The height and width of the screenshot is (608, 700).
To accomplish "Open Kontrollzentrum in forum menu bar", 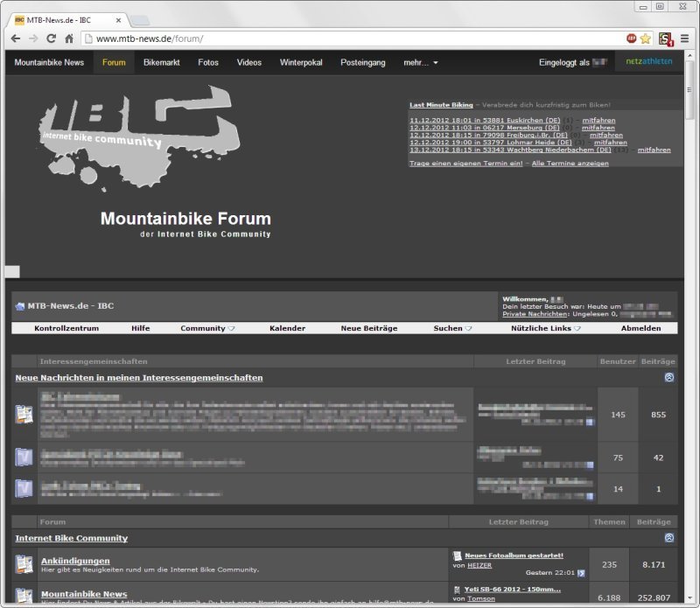I will pos(66,328).
